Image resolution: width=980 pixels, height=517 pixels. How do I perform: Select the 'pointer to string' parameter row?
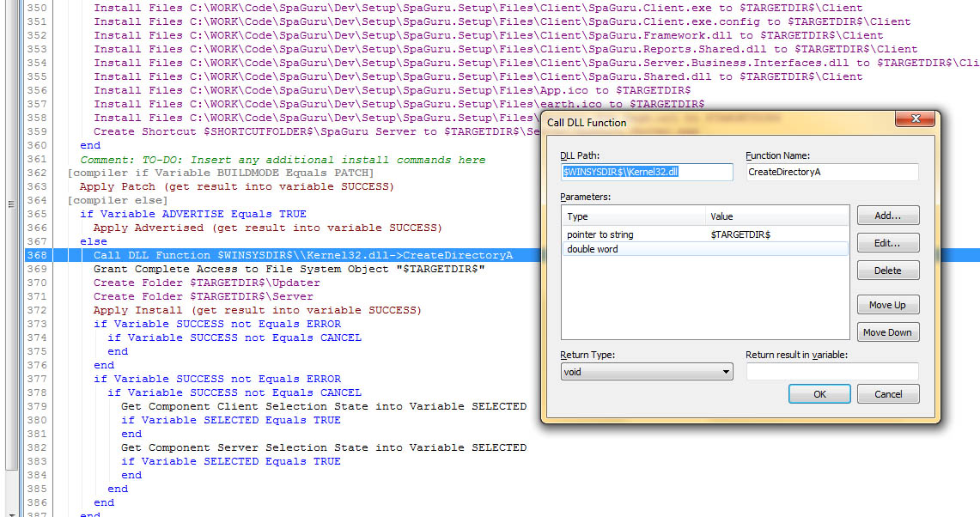click(x=705, y=234)
